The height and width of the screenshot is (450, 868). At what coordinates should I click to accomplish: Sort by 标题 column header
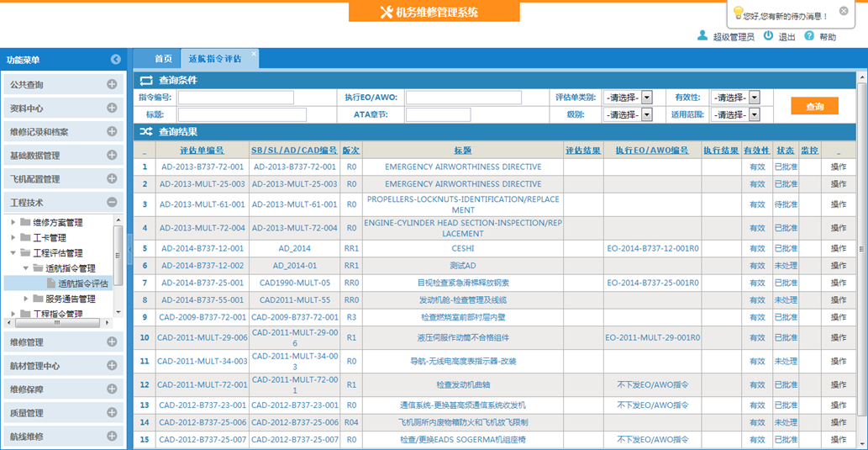(463, 151)
